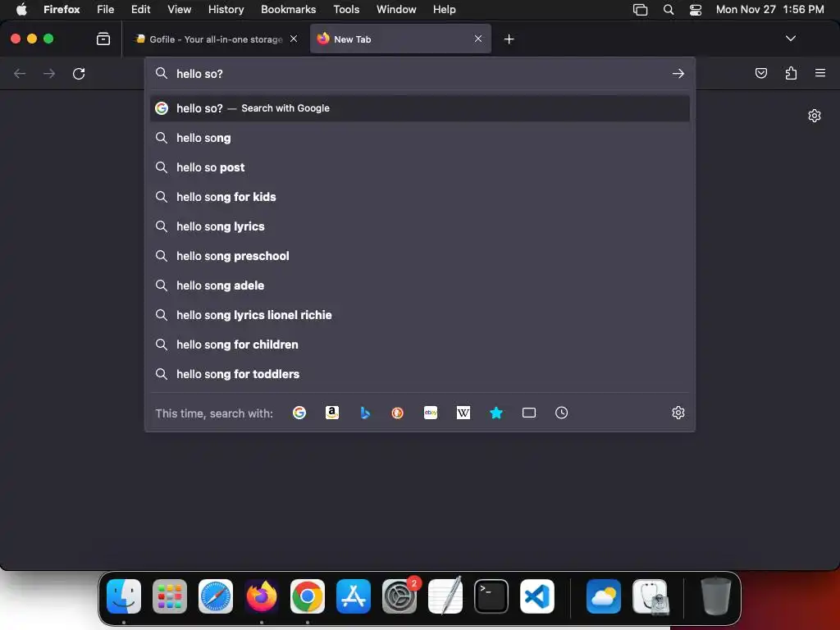Go back to the previous page
This screenshot has height=630, width=840.
click(20, 73)
